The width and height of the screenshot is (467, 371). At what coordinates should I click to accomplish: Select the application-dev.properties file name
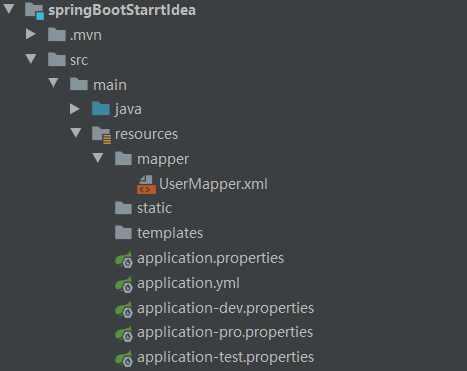click(x=226, y=309)
